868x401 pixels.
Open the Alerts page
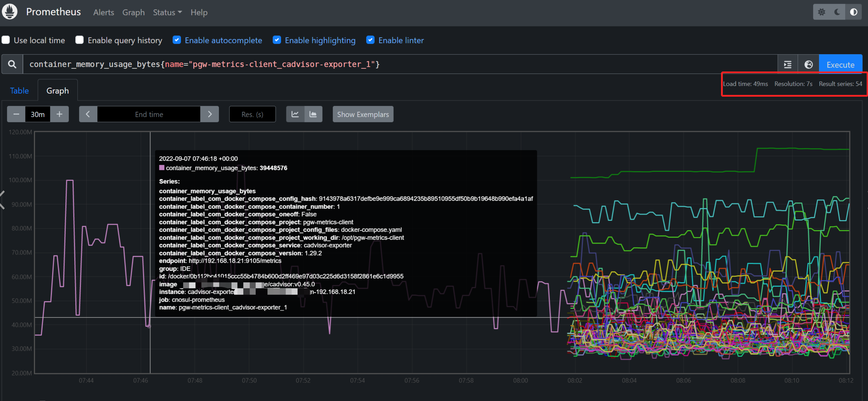(x=103, y=12)
